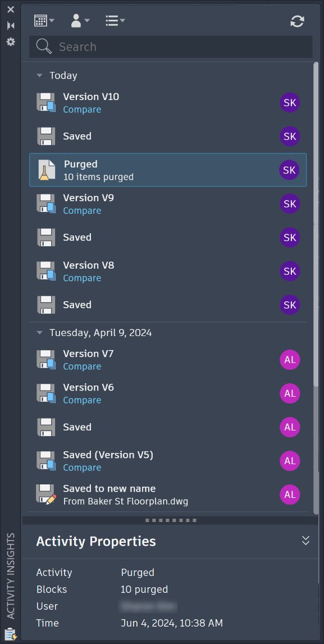This screenshot has width=324, height=644.
Task: Select the Saved to new name entry icon
Action: pyautogui.click(x=46, y=495)
